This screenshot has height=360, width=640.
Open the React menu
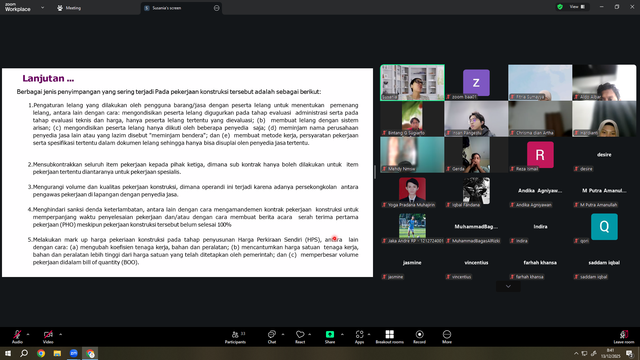click(x=300, y=337)
